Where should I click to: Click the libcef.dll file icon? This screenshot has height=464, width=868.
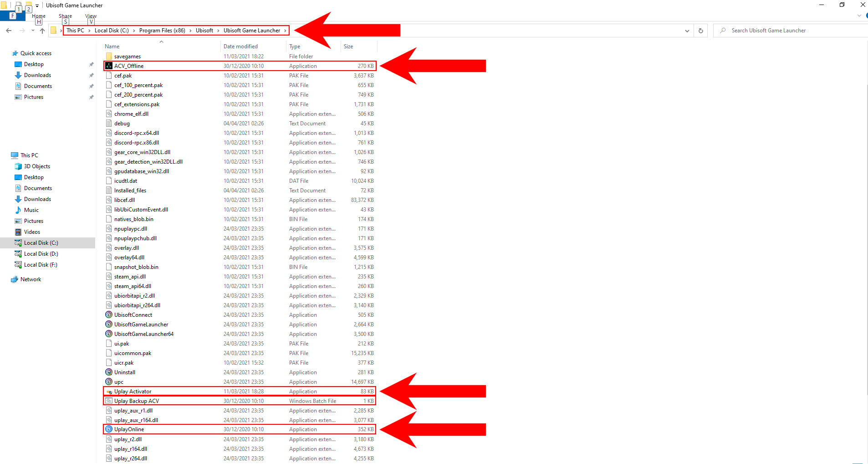pyautogui.click(x=109, y=200)
